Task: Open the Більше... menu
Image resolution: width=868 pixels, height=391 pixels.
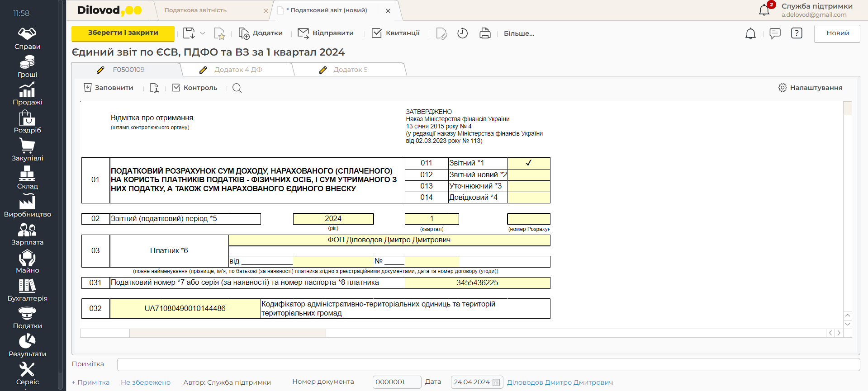Action: [x=519, y=33]
